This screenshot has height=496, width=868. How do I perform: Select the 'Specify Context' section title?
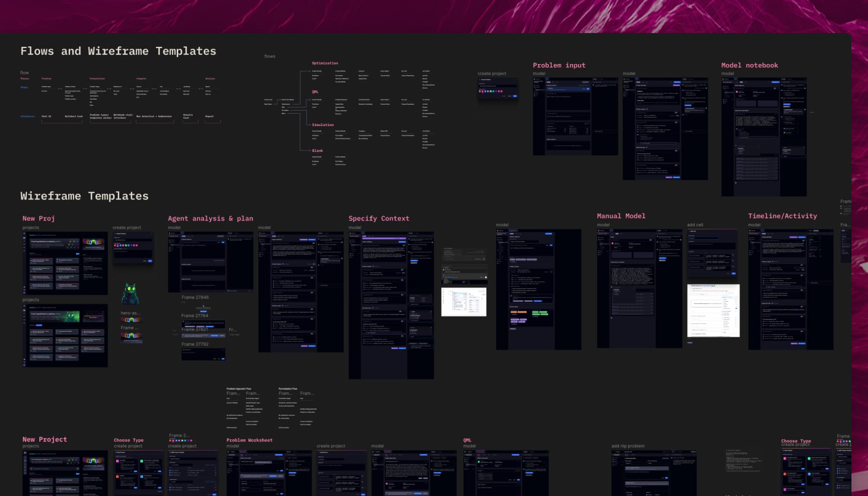pyautogui.click(x=379, y=219)
